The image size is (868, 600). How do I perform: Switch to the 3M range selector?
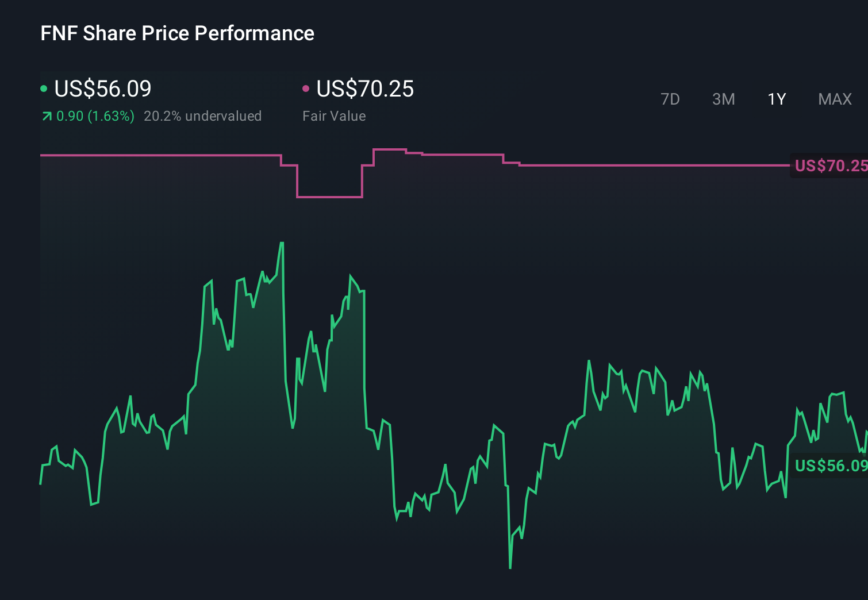[x=723, y=99]
